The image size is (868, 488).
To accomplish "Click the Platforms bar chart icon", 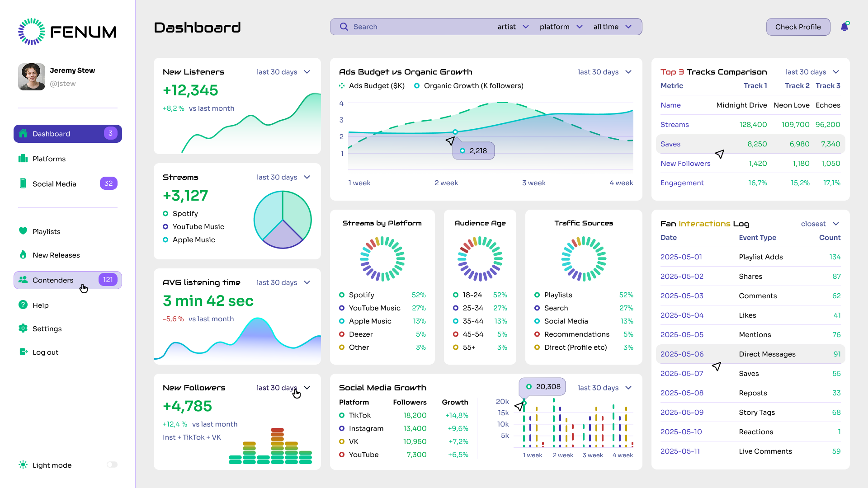I will [x=23, y=159].
